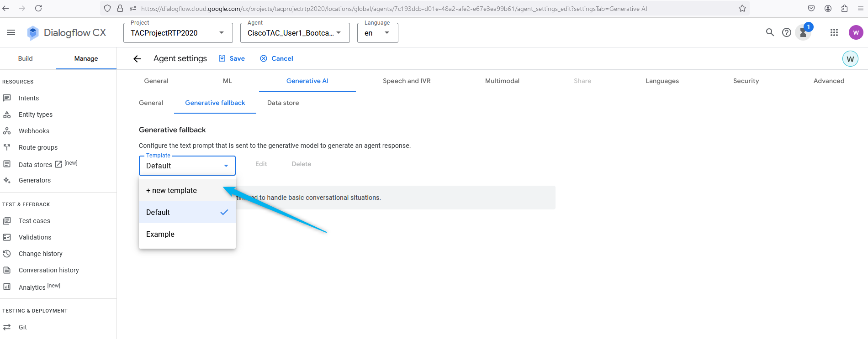Save the agent settings
Viewport: 868px width, 339px height.
[232, 58]
